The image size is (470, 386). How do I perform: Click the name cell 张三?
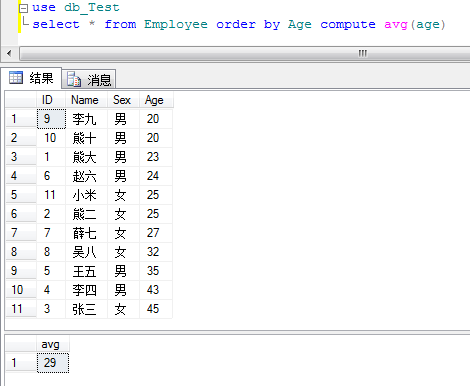click(86, 309)
